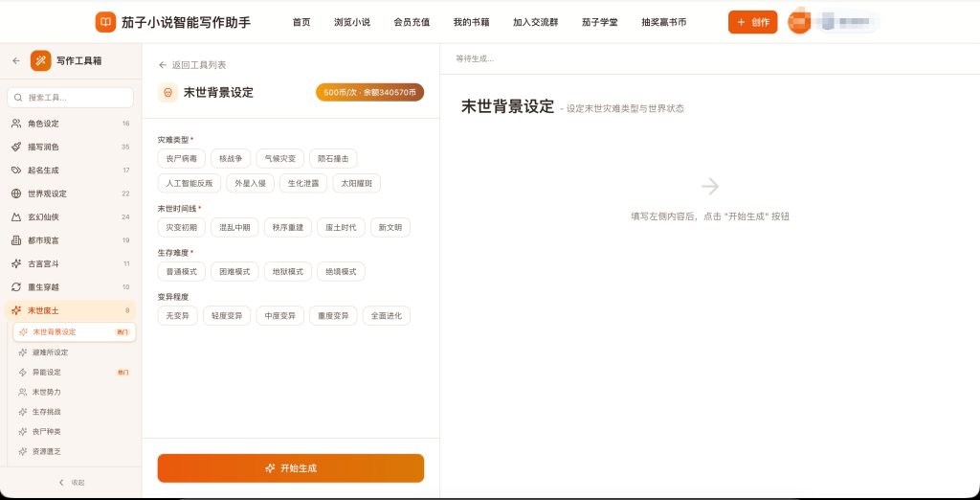The height and width of the screenshot is (500, 980).
Task: Click the 角色设定 people icon in sidebar
Action: pos(16,124)
